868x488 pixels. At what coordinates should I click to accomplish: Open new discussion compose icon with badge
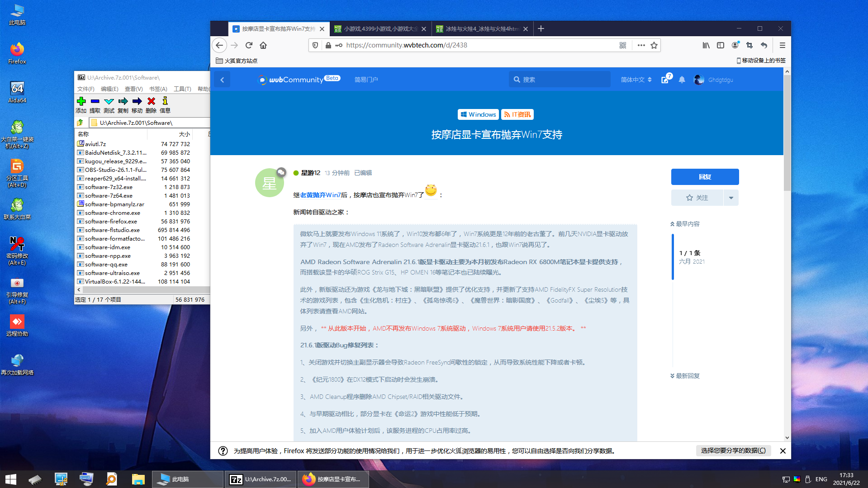click(x=666, y=79)
